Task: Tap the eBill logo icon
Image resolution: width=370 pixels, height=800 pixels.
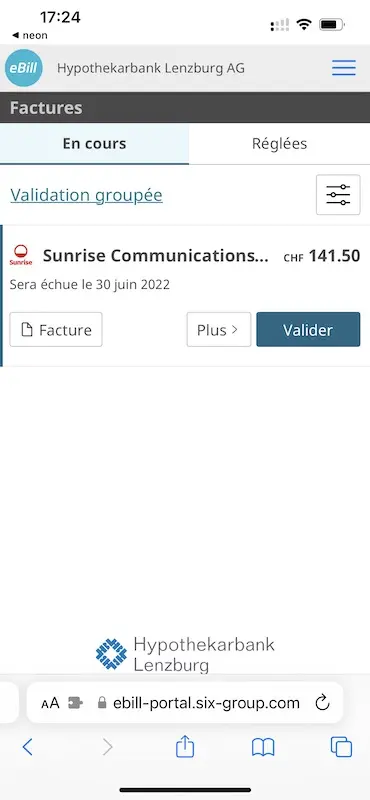Action: pos(23,68)
